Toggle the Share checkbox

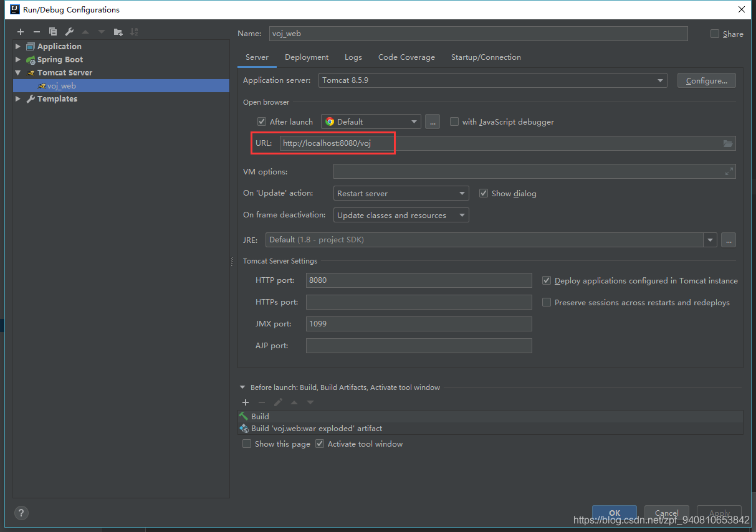(x=715, y=34)
